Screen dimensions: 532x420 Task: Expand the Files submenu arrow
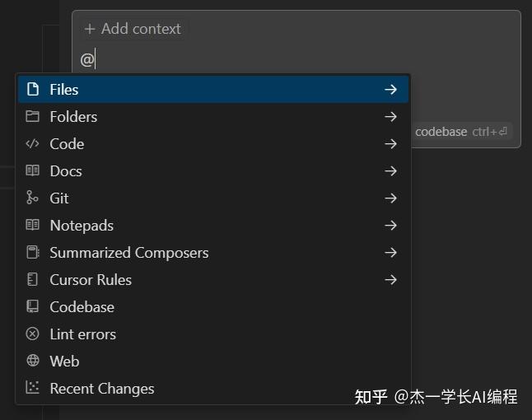pyautogui.click(x=390, y=90)
